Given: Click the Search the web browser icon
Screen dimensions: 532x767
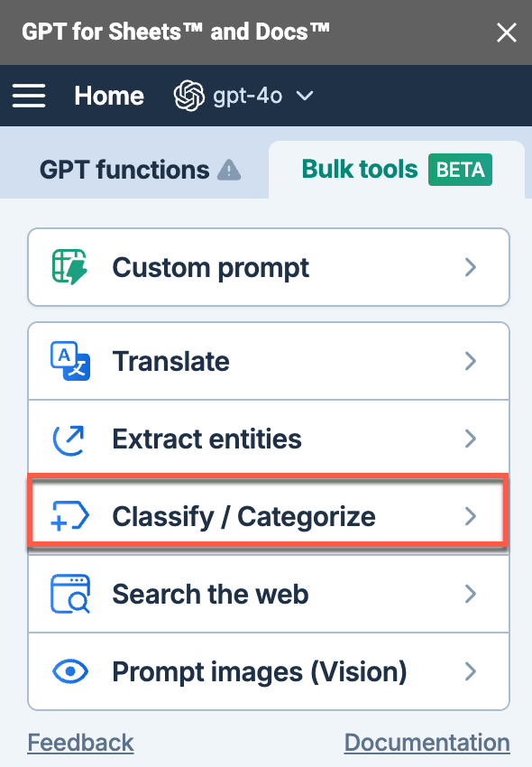Looking at the screenshot, I should click(x=70, y=594).
